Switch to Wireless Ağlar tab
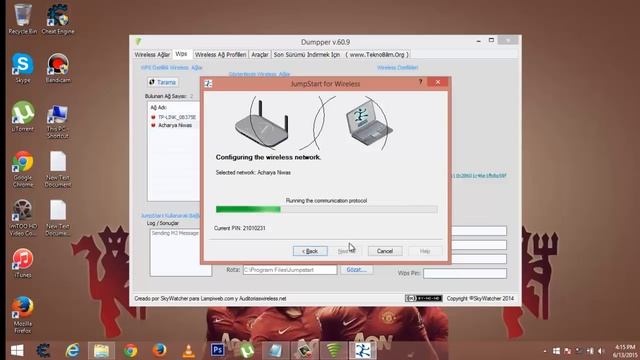640x360 pixels. pos(152,55)
